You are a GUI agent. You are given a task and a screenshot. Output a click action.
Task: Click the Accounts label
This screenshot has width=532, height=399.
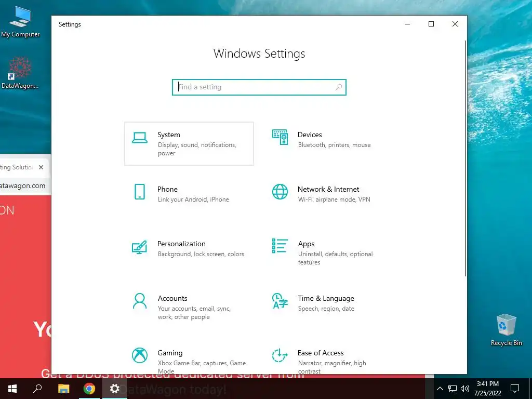point(172,298)
